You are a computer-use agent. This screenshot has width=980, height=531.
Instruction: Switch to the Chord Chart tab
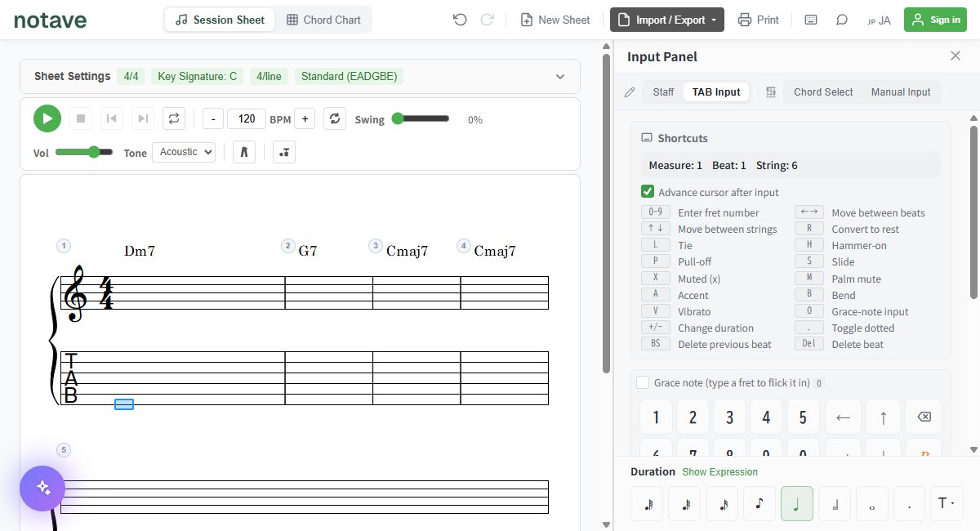(323, 20)
